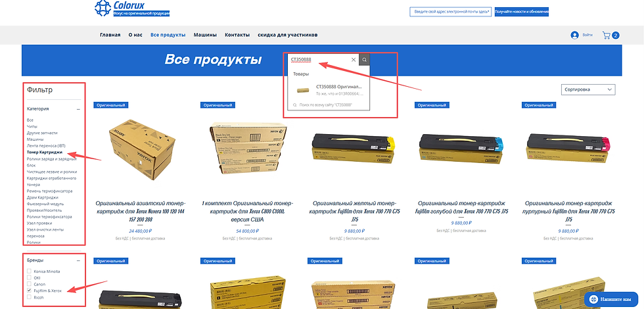Select the Узел проявки category
Image resolution: width=644 pixels, height=309 pixels.
click(x=39, y=223)
